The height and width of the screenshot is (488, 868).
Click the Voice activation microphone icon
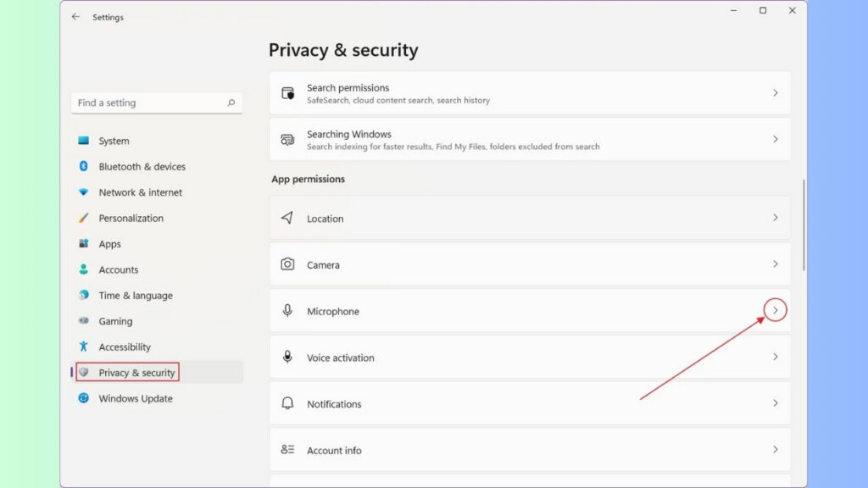[287, 357]
